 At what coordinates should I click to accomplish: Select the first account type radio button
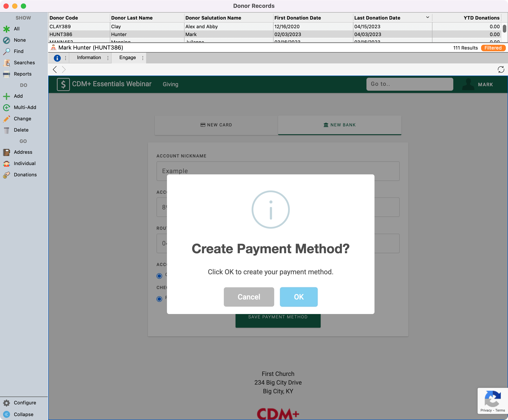tap(159, 276)
